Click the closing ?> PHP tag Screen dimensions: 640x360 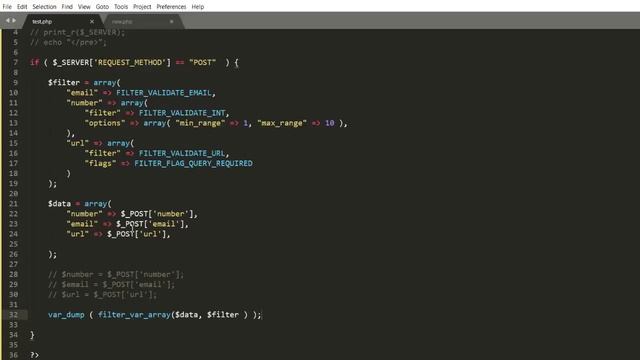tap(34, 355)
